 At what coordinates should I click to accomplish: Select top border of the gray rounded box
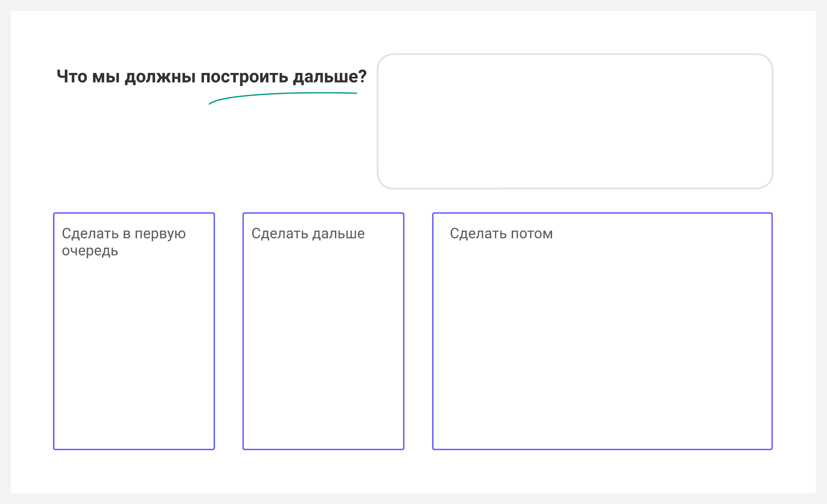click(574, 54)
